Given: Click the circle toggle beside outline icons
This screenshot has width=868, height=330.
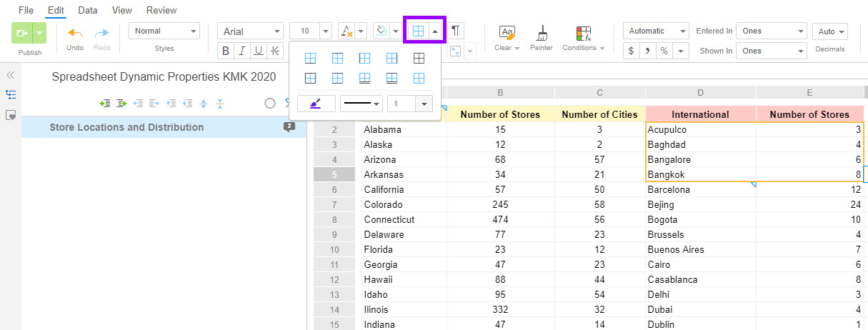Looking at the screenshot, I should 270,104.
